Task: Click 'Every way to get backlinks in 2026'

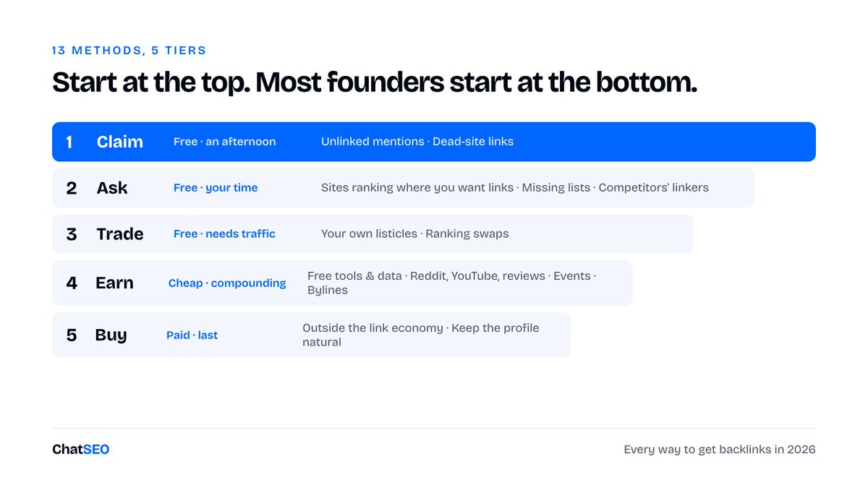Action: (x=720, y=450)
